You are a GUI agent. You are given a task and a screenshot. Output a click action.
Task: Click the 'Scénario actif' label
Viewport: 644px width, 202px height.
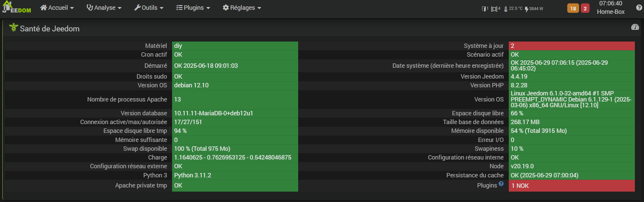pos(485,55)
